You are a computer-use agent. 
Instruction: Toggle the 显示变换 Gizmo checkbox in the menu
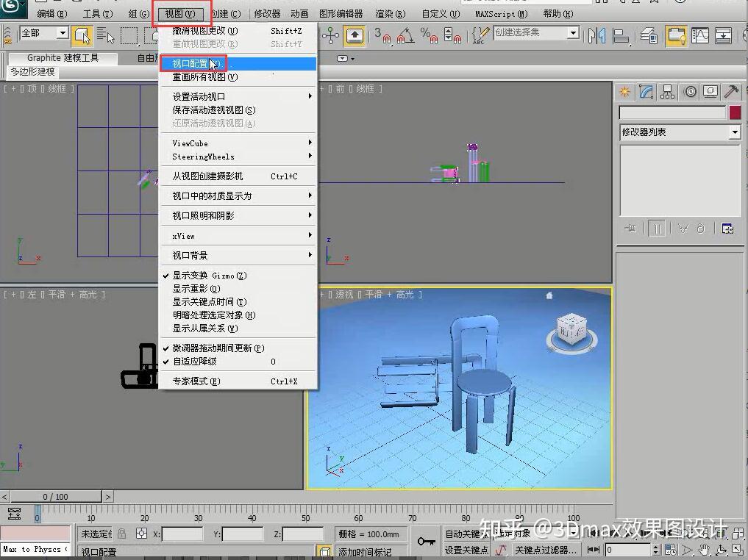[x=213, y=275]
